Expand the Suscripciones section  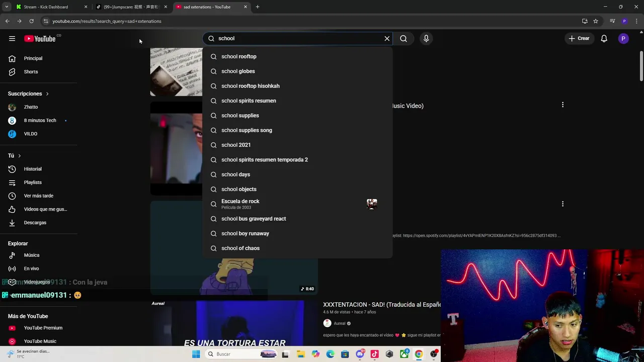[28, 94]
